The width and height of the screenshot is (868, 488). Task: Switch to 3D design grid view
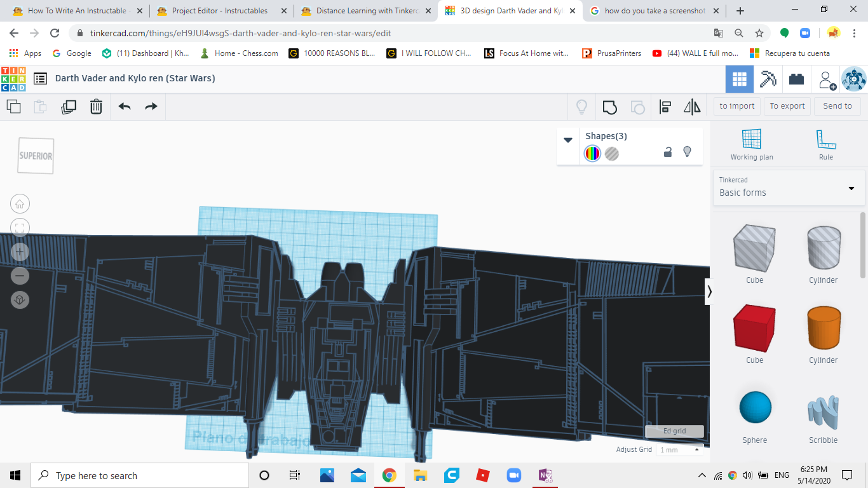tap(740, 79)
